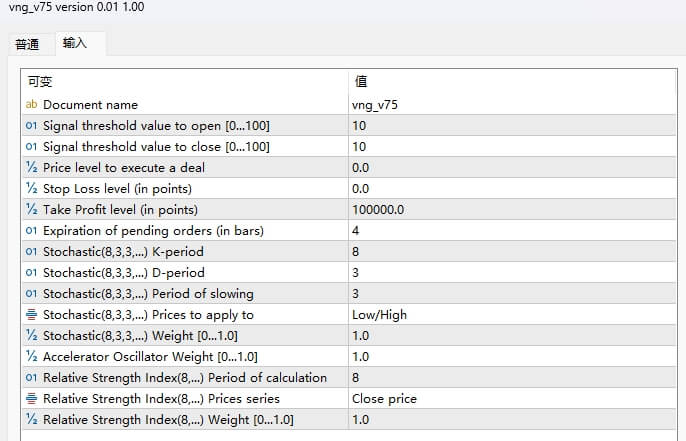Open the Close price series dropdown

click(x=510, y=399)
